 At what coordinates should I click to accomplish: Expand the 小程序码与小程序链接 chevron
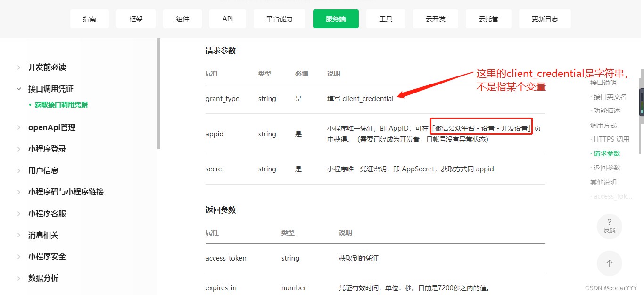point(19,192)
